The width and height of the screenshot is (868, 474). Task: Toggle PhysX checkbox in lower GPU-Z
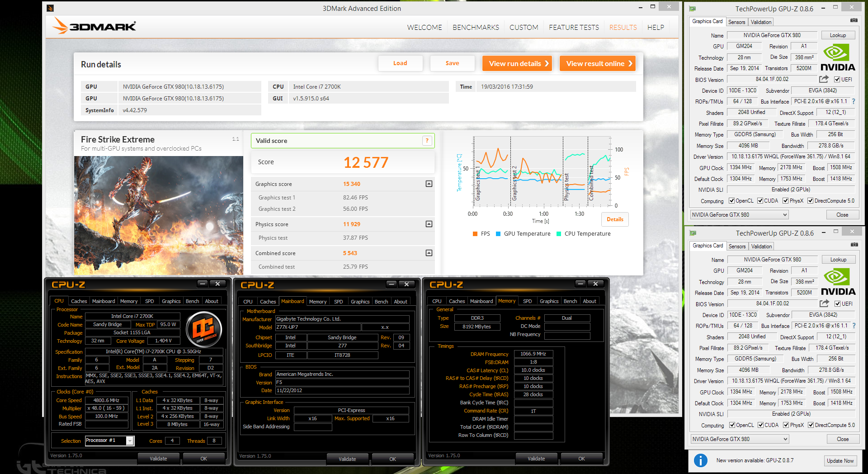[786, 425]
